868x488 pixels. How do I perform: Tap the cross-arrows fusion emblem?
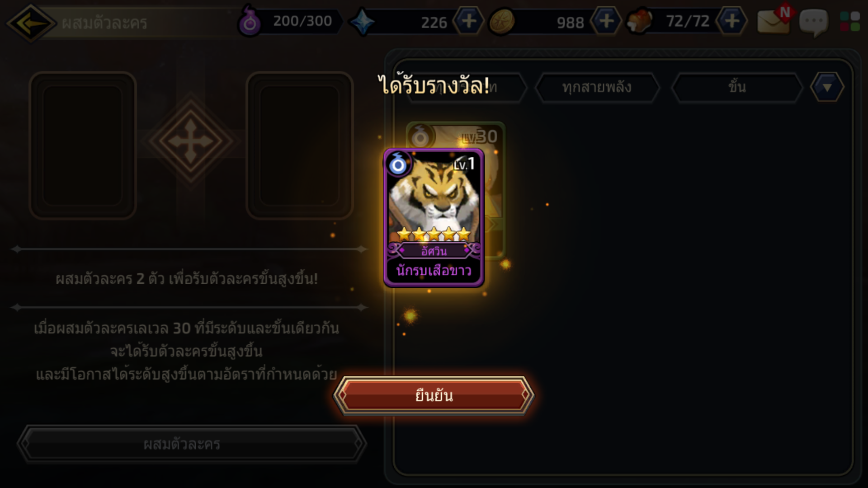(x=191, y=141)
